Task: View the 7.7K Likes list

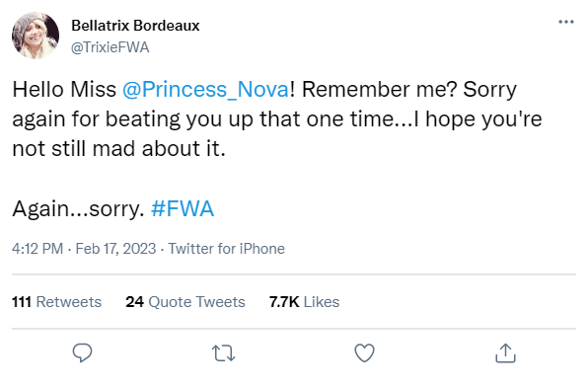Action: pos(304,302)
